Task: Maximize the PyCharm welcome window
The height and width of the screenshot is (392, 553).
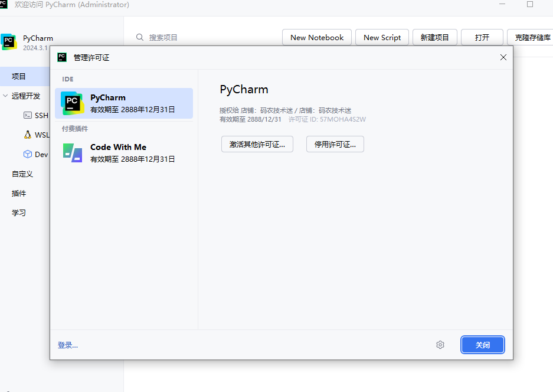Action: pos(530,4)
